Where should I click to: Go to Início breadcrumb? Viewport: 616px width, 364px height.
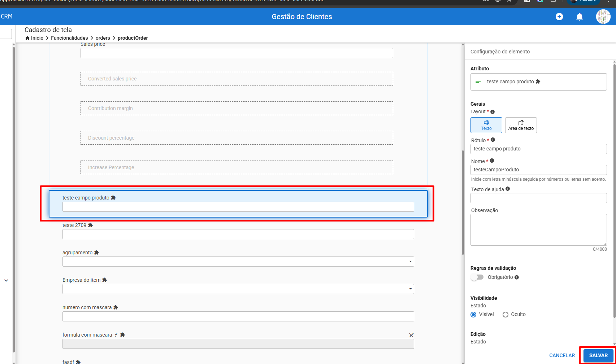[x=37, y=38]
